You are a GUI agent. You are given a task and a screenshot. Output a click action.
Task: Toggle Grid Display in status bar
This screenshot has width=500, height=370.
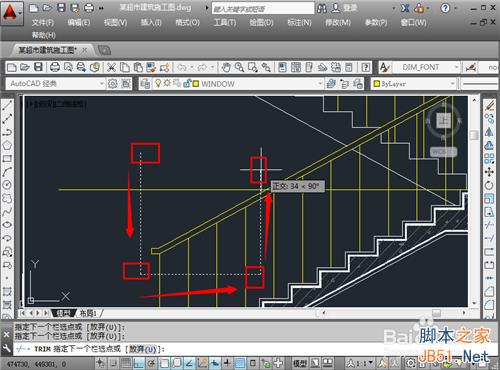coord(126,363)
